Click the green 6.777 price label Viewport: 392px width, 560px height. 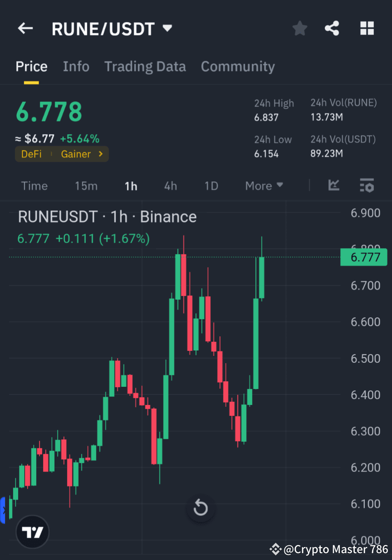[363, 257]
